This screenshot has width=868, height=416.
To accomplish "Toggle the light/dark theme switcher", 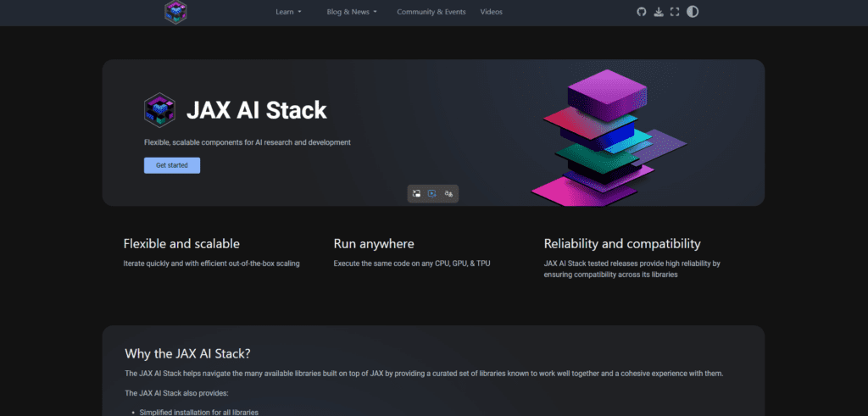I will tap(693, 12).
